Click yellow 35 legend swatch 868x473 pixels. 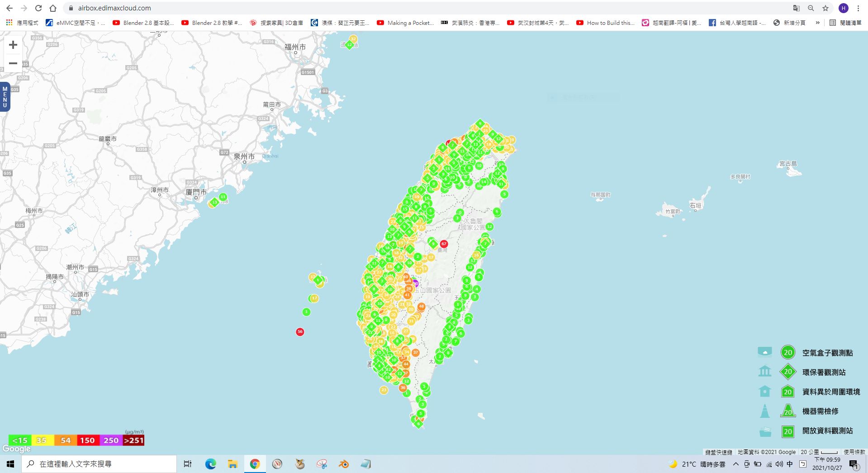click(43, 440)
